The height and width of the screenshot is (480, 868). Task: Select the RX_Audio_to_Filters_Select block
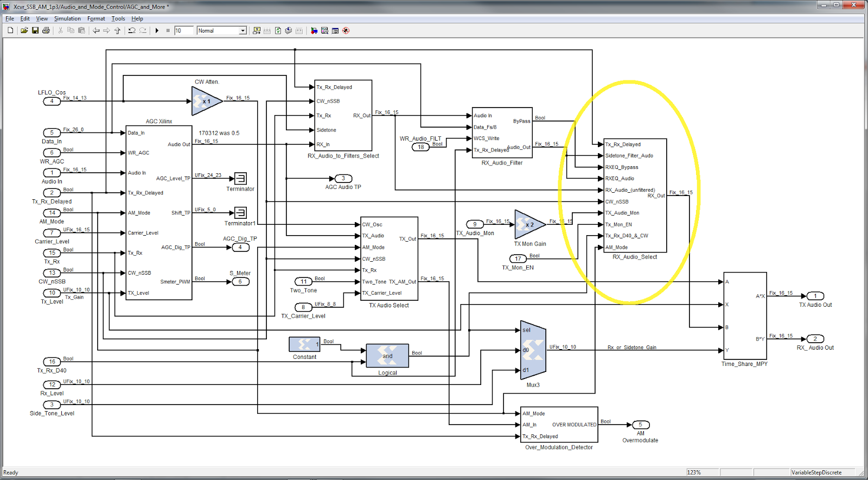(x=343, y=115)
